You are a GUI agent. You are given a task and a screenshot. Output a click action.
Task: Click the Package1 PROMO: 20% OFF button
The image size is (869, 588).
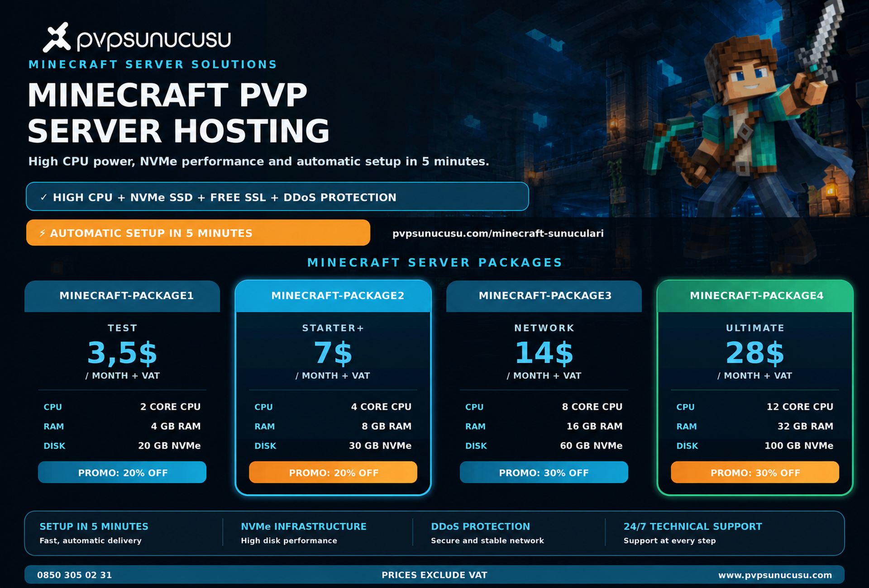(x=122, y=473)
